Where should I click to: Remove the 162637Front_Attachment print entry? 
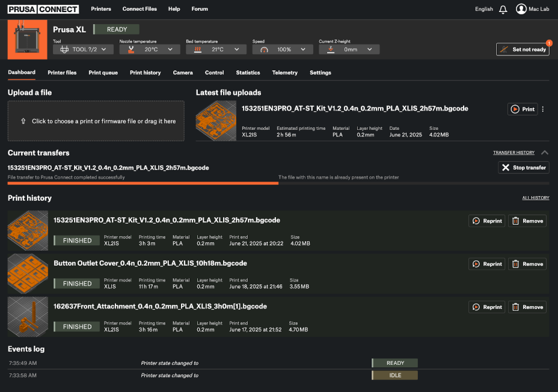tap(527, 307)
